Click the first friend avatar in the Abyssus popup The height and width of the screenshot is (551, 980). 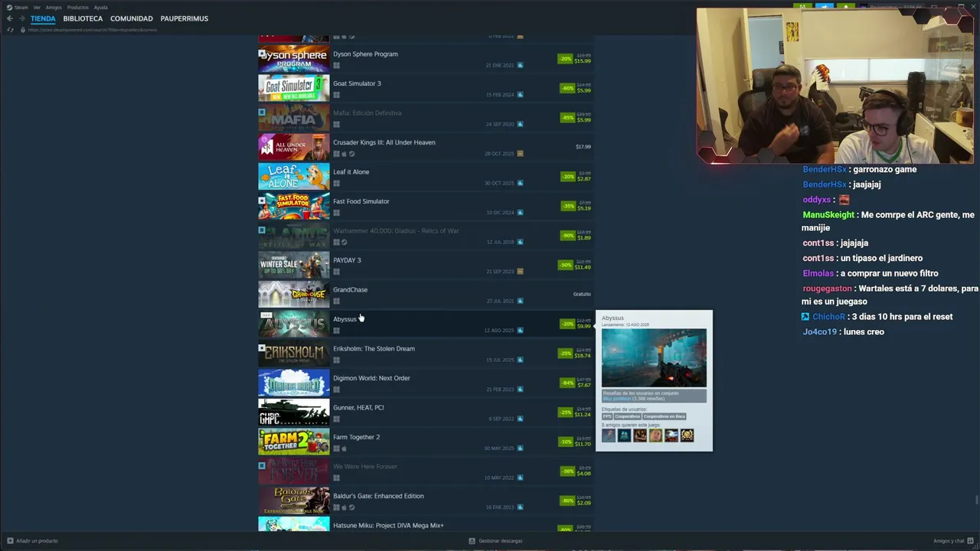(x=609, y=435)
